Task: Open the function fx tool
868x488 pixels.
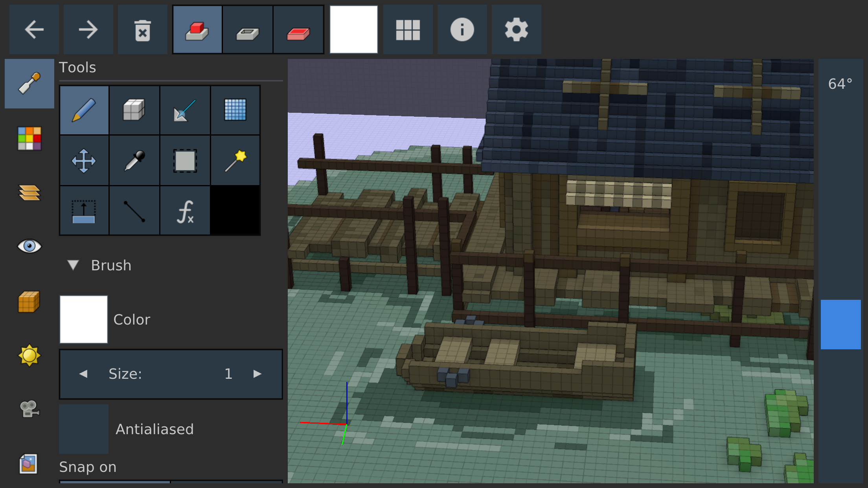Action: tap(185, 211)
